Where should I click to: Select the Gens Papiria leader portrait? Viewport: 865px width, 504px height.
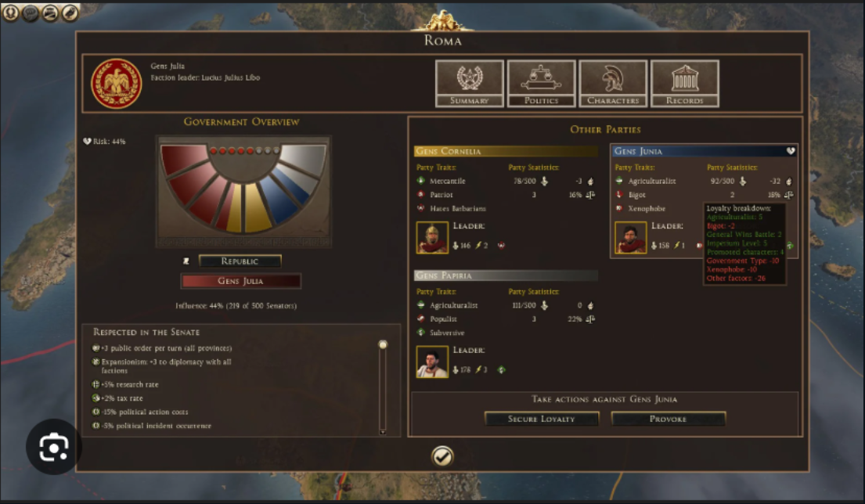click(x=432, y=362)
